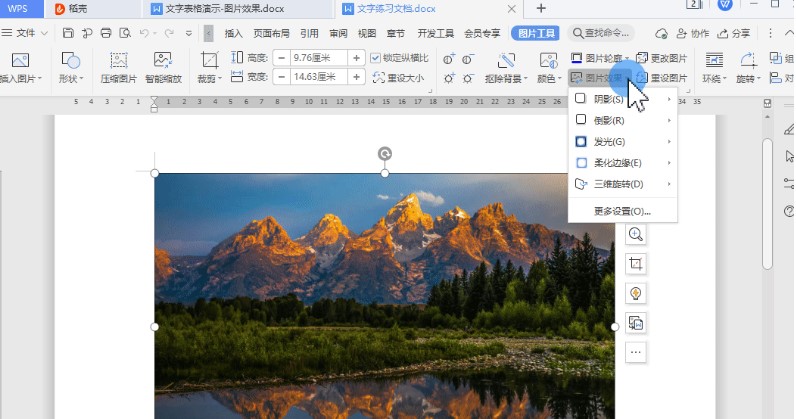The width and height of the screenshot is (796, 419).
Task: Increase height with plus button
Action: pyautogui.click(x=356, y=58)
